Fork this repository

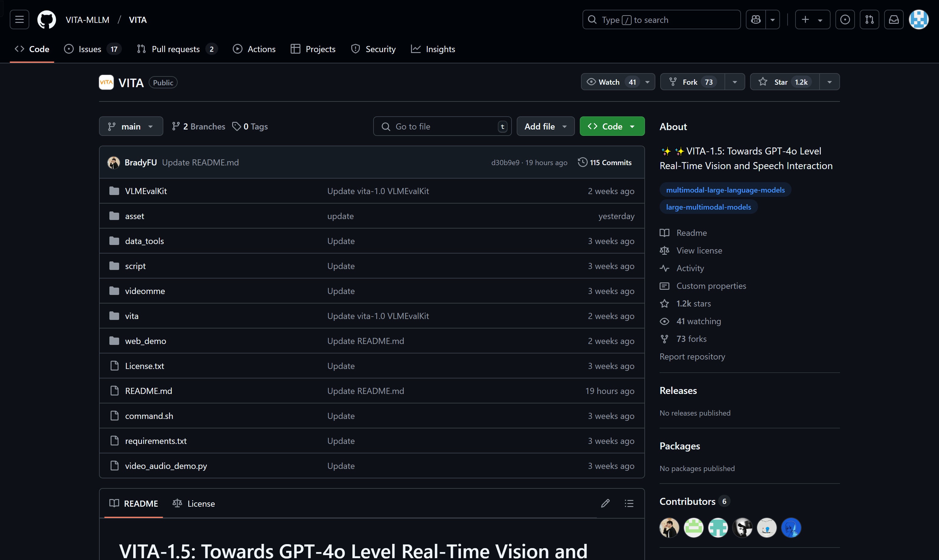[693, 82]
